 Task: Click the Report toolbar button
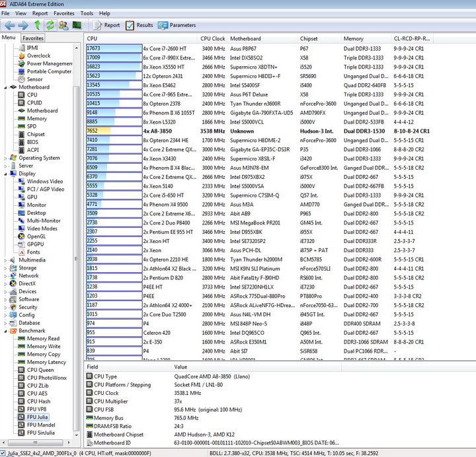tap(106, 25)
